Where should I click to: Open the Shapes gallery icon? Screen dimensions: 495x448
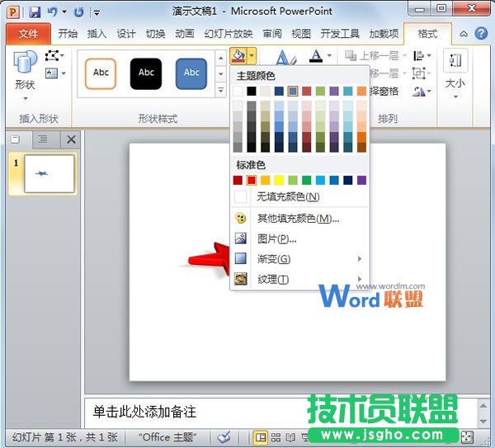(25, 62)
